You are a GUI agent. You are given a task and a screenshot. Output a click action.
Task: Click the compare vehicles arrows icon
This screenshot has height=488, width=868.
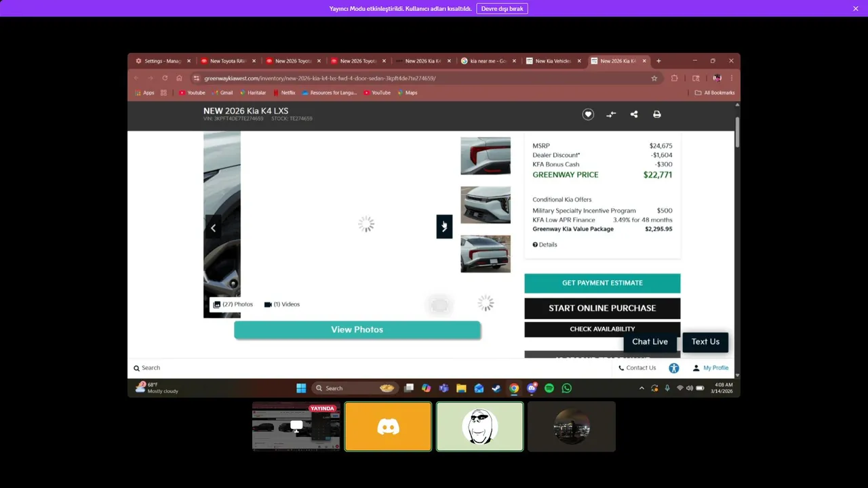(611, 115)
